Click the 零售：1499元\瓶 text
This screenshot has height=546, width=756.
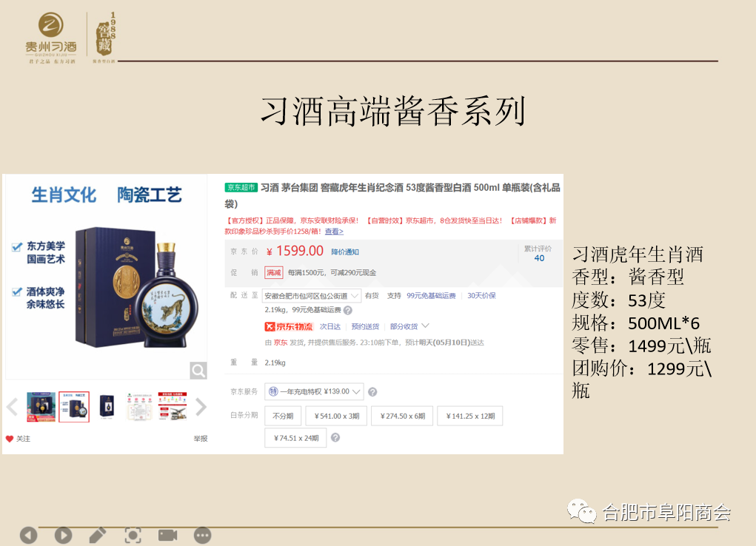(x=641, y=346)
